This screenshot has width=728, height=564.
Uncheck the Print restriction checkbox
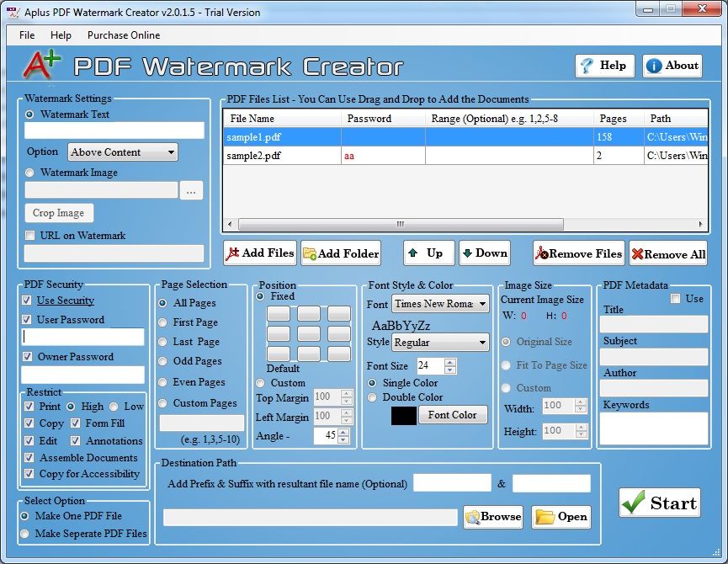[29, 407]
